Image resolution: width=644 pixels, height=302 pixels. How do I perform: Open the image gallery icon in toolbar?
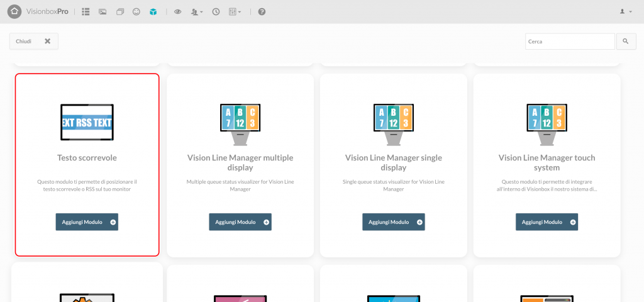103,12
